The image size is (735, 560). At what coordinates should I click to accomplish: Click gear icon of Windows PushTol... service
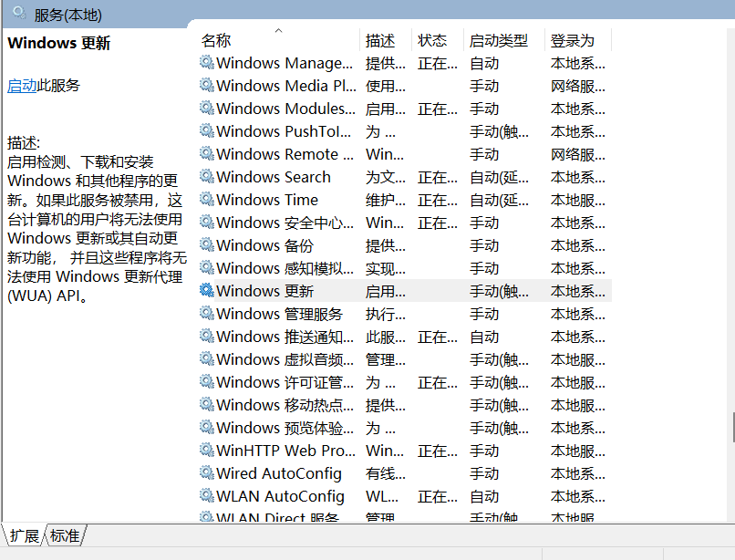coord(207,130)
